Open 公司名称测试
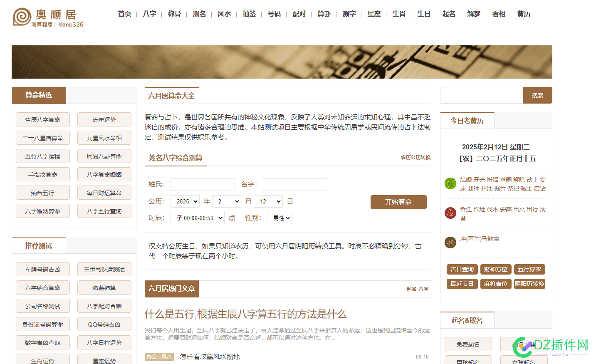The height and width of the screenshot is (364, 596). tap(43, 306)
